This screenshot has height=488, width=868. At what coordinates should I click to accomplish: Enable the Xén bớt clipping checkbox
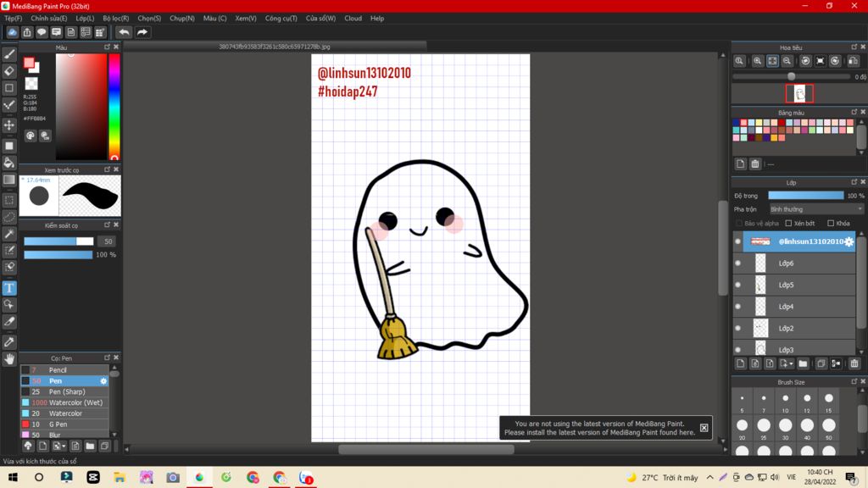(788, 224)
